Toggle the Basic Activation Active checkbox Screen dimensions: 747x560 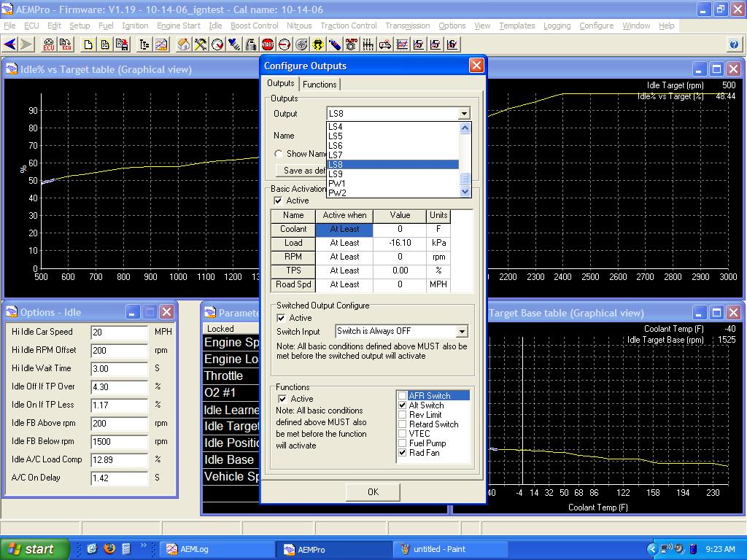click(x=278, y=201)
